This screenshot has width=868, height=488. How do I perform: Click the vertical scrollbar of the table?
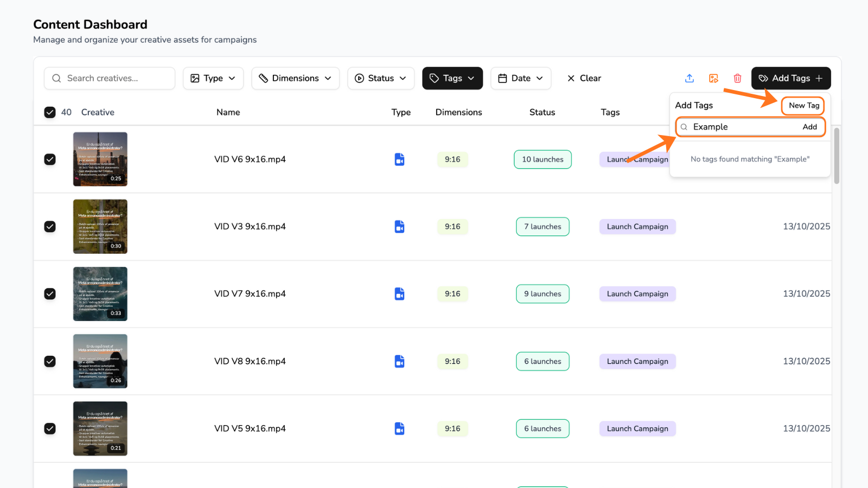point(837,156)
